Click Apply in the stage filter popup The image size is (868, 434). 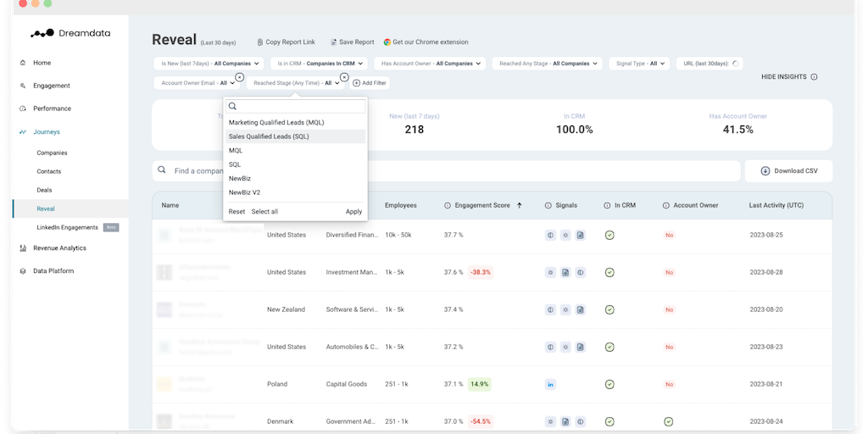[353, 212]
